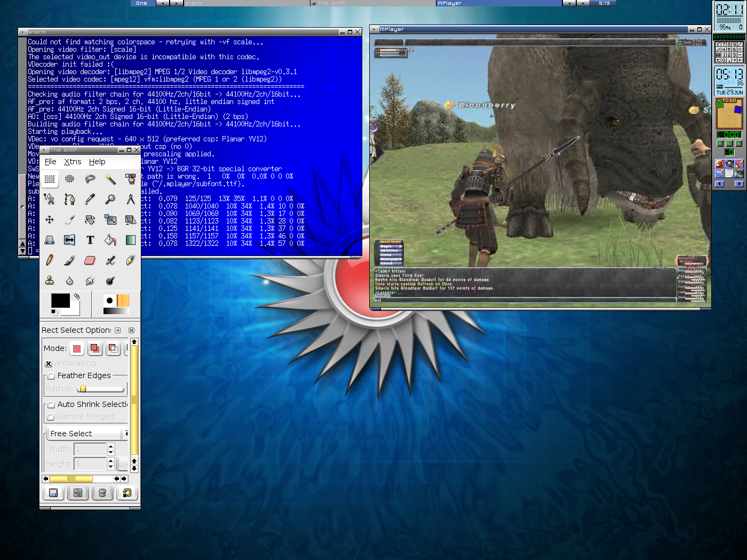Select the Ink pen tool
Viewport: 747px width, 560px height.
click(x=131, y=260)
